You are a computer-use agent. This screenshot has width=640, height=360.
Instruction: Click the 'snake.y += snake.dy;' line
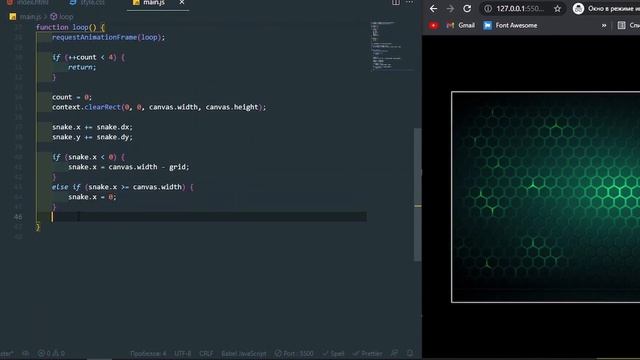point(92,137)
